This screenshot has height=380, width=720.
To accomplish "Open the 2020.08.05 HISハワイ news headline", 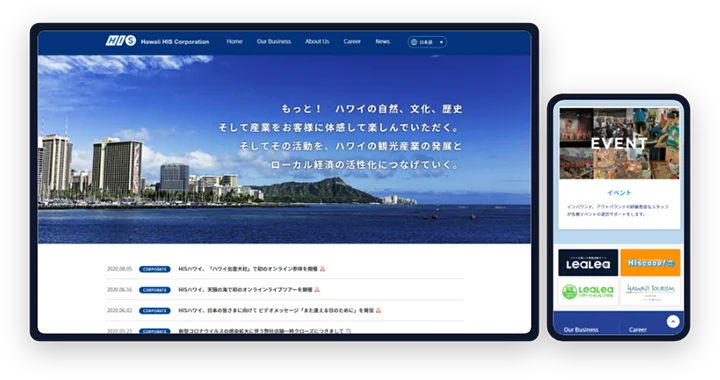I will [x=248, y=269].
